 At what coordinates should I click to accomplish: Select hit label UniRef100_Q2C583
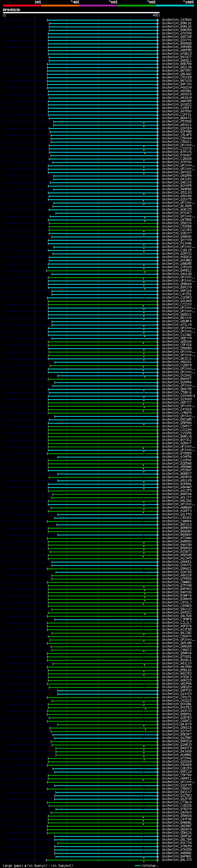pyautogui.click(x=177, y=796)
